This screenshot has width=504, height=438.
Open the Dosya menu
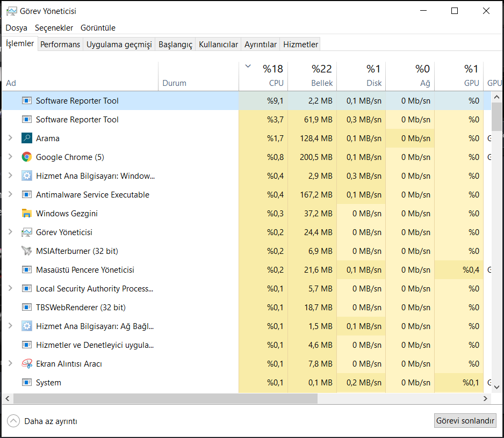17,28
